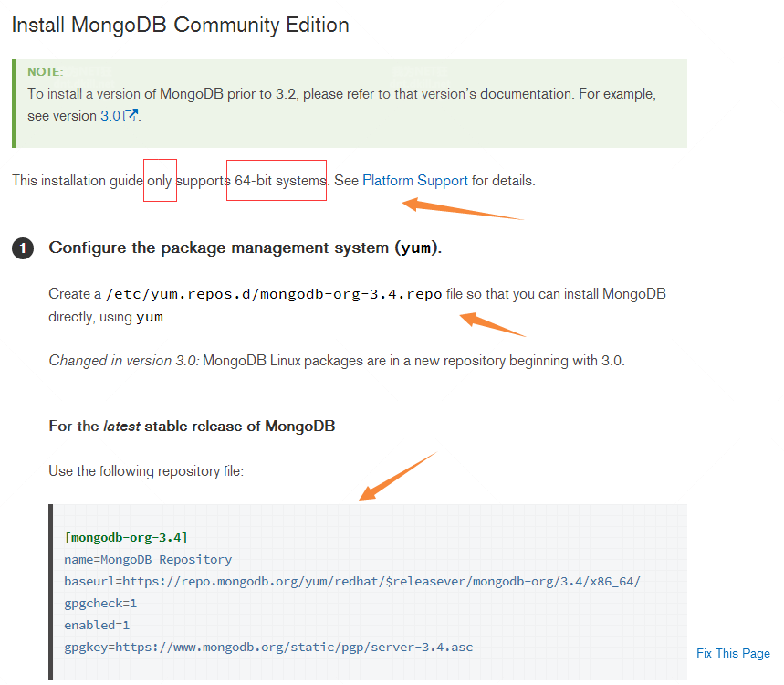Click the /etc/yum.repos.d/mongodb-org-3.4.repo file path
Viewport: 784px width, 685px height.
(274, 294)
